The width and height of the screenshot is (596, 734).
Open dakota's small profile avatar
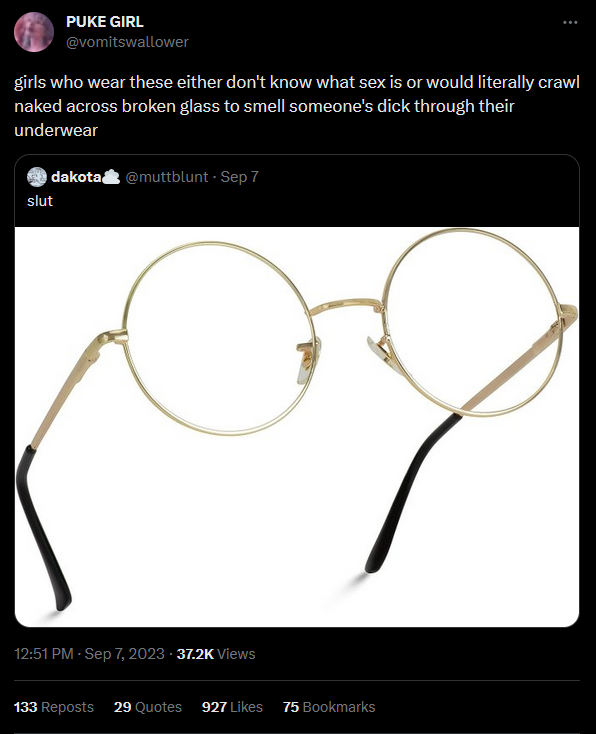tap(37, 177)
